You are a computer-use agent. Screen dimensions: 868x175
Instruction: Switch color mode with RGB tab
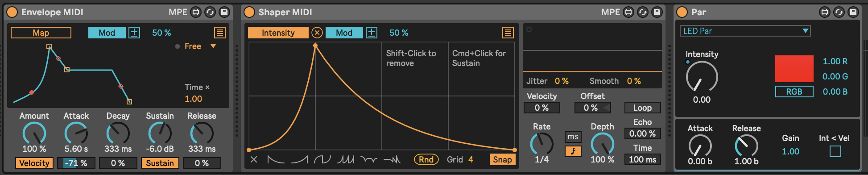(794, 92)
